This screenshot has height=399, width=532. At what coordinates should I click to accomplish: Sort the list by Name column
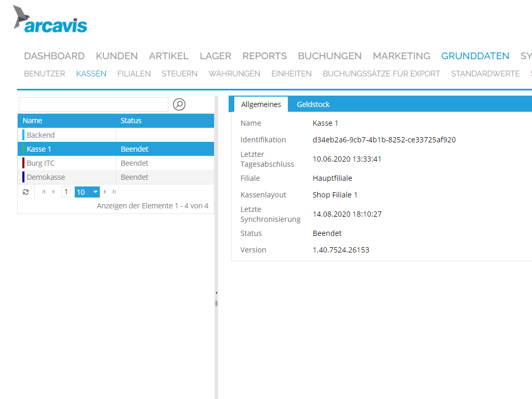33,121
